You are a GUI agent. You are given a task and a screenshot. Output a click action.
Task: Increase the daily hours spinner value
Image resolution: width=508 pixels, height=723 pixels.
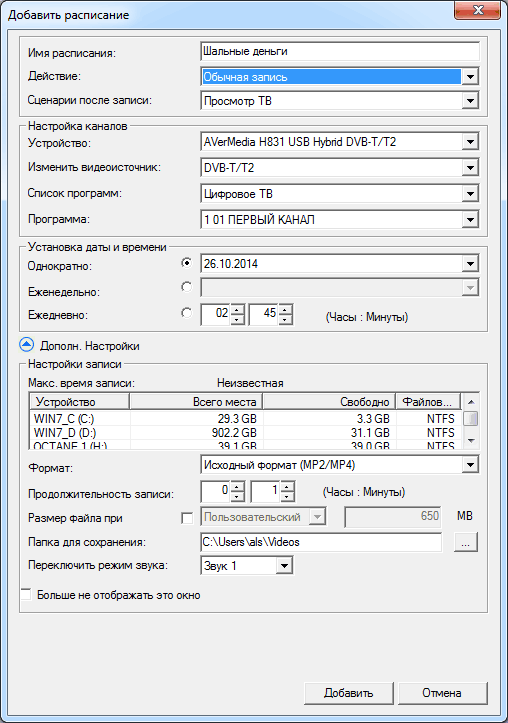click(237, 310)
